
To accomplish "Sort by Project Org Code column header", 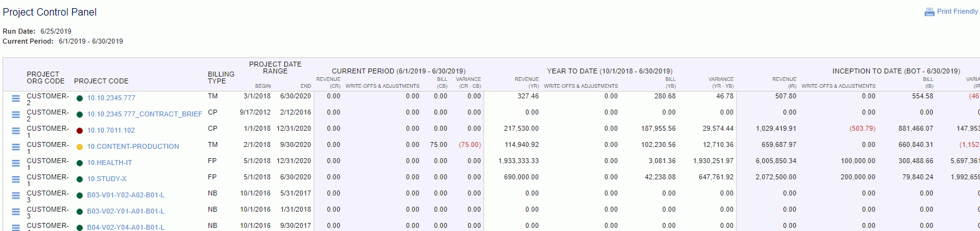I will tap(45, 77).
